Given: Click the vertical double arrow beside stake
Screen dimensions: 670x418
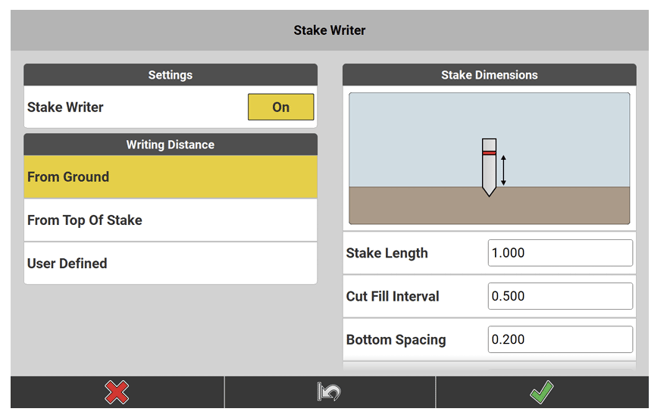Looking at the screenshot, I should click(x=504, y=168).
